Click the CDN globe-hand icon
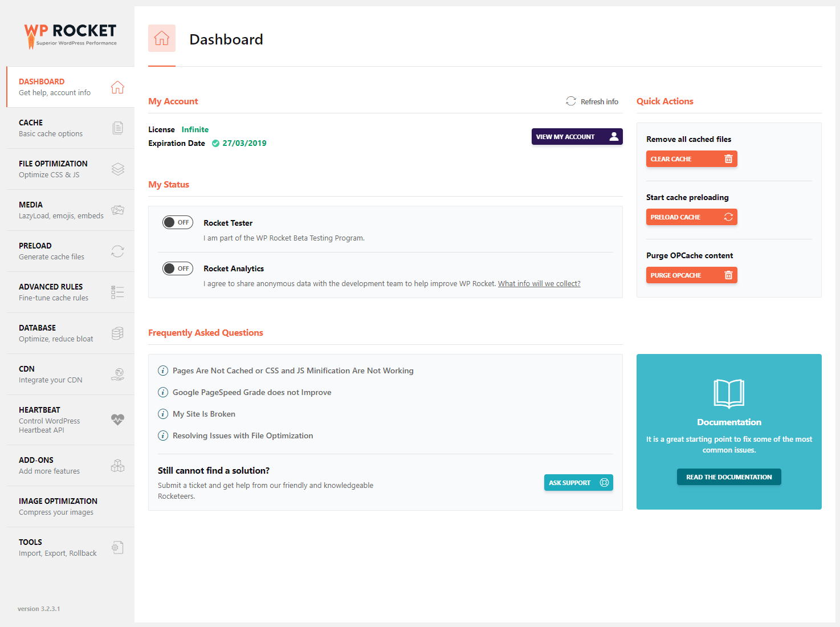The height and width of the screenshot is (627, 840). [x=117, y=374]
